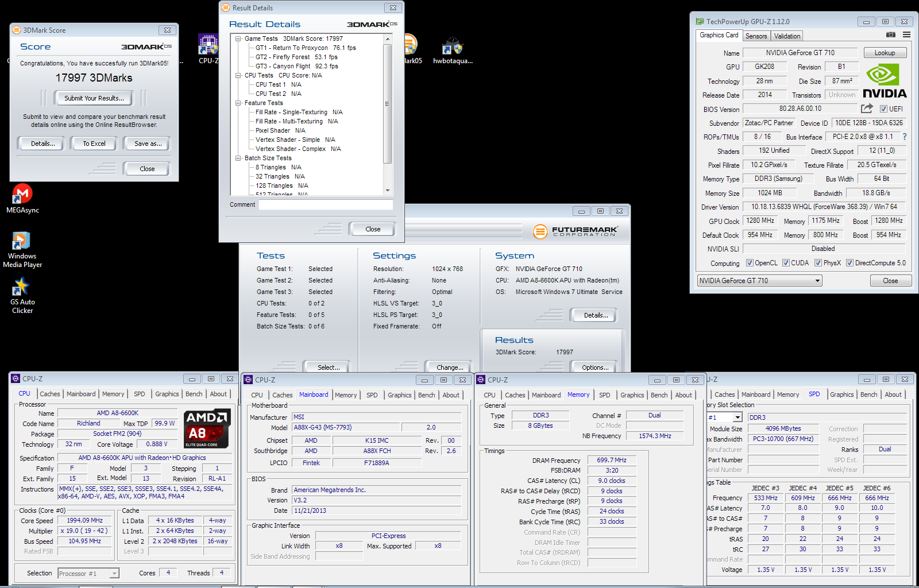The image size is (919, 588).
Task: Click the To Excel button
Action: click(x=94, y=144)
